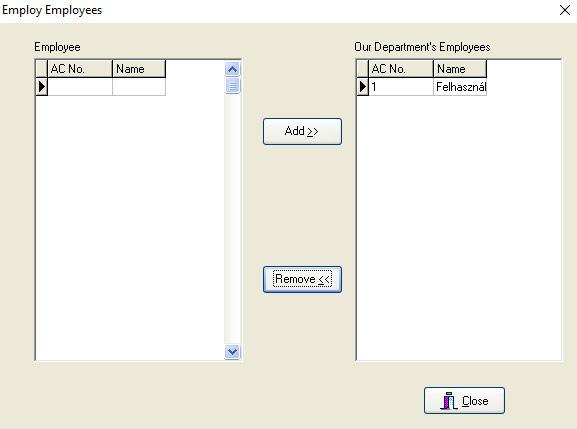Click empty AC No. cell in Employee list
The image size is (577, 429).
click(x=80, y=86)
